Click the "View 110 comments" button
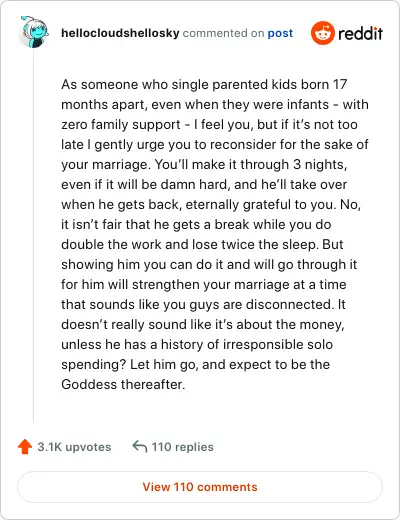Viewport: 400px width, 520px height. [200, 487]
